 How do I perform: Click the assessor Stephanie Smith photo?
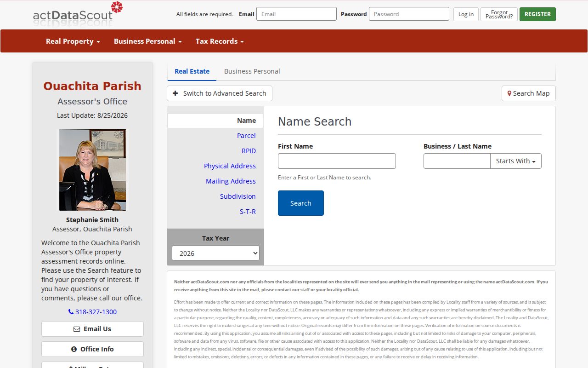(x=92, y=170)
